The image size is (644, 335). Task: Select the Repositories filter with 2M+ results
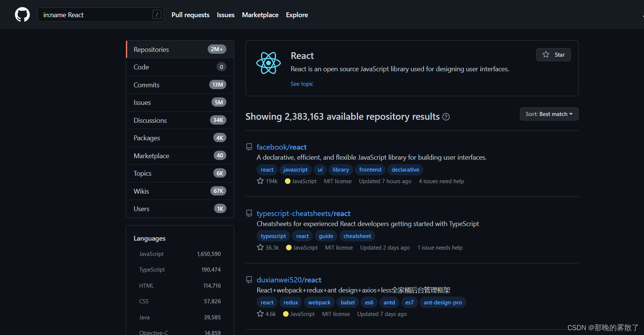point(180,49)
